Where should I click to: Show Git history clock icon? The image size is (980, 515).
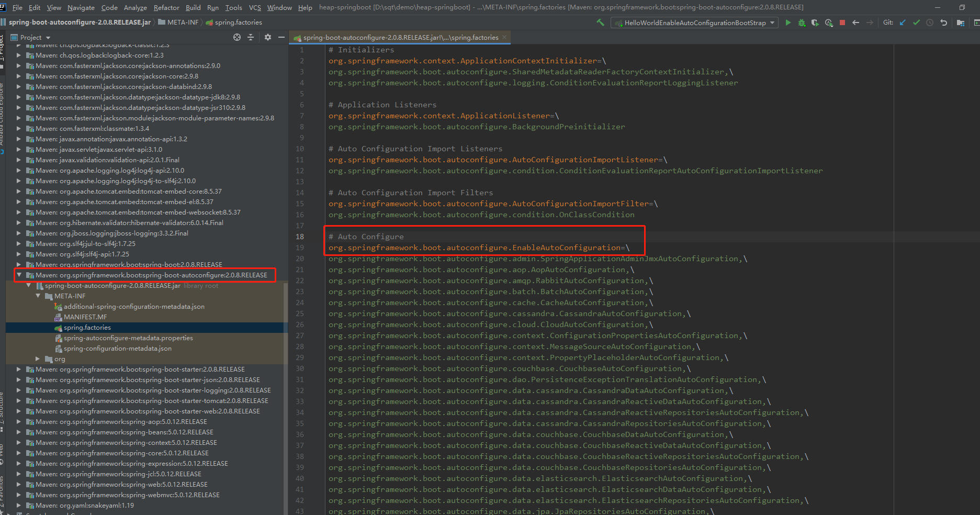[x=930, y=23]
